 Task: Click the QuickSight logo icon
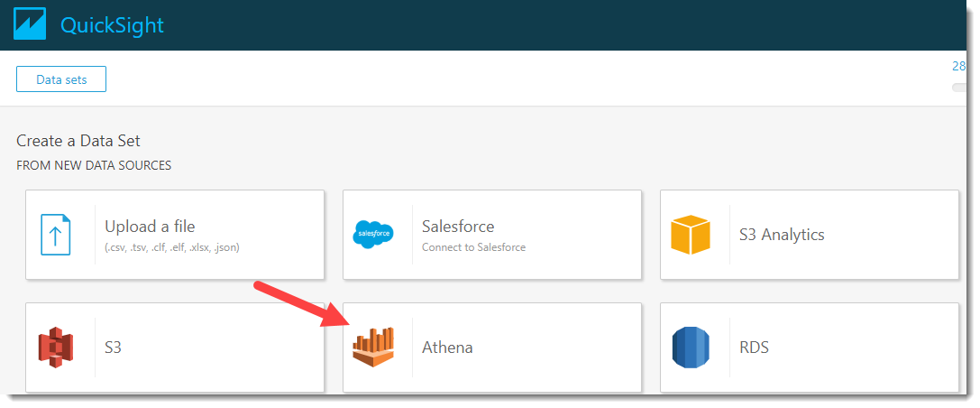tap(30, 24)
